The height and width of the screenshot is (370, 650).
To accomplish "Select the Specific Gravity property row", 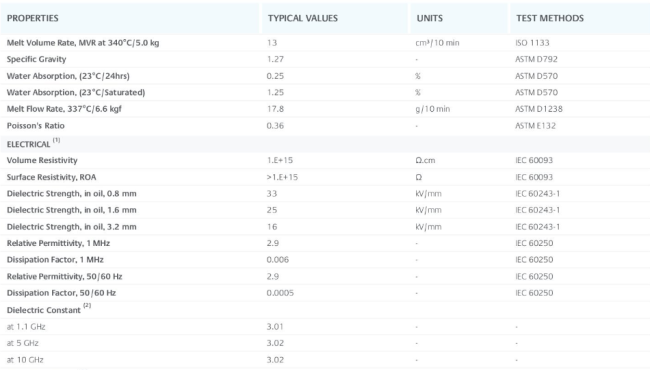I will click(325, 59).
